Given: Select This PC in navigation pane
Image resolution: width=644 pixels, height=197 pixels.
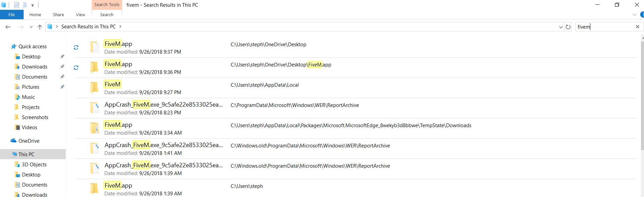Looking at the screenshot, I should coord(26,154).
